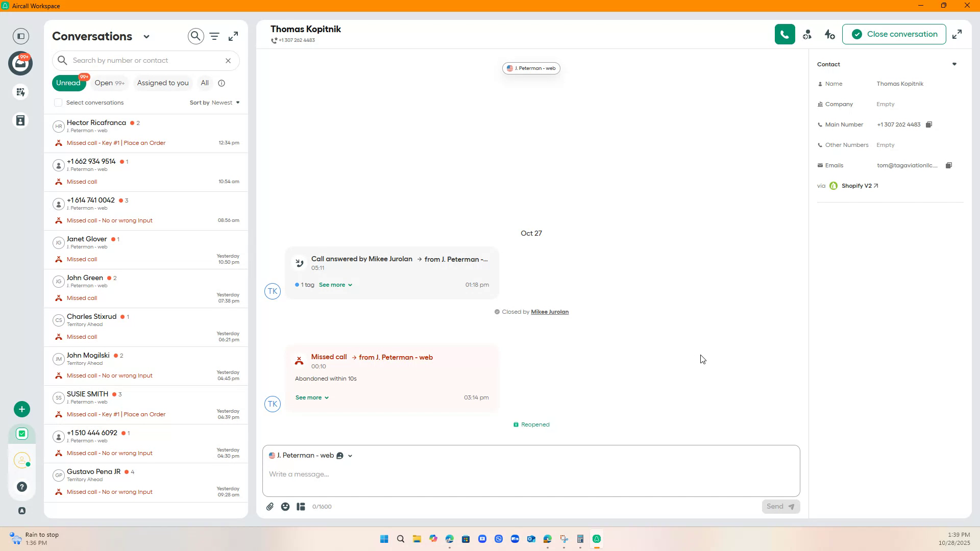Click the assign-agent icon next to the phone button
The image size is (980, 551).
coord(807,34)
